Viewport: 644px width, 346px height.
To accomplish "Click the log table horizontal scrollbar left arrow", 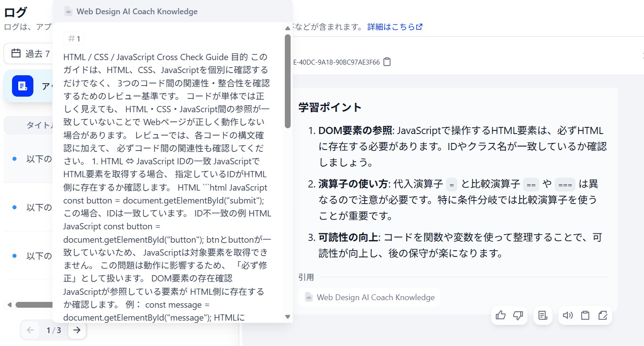I will pyautogui.click(x=9, y=305).
